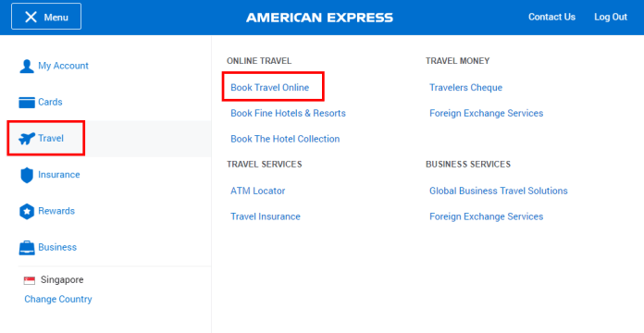The image size is (644, 333).
Task: Select Travelers Cheque link
Action: click(465, 88)
